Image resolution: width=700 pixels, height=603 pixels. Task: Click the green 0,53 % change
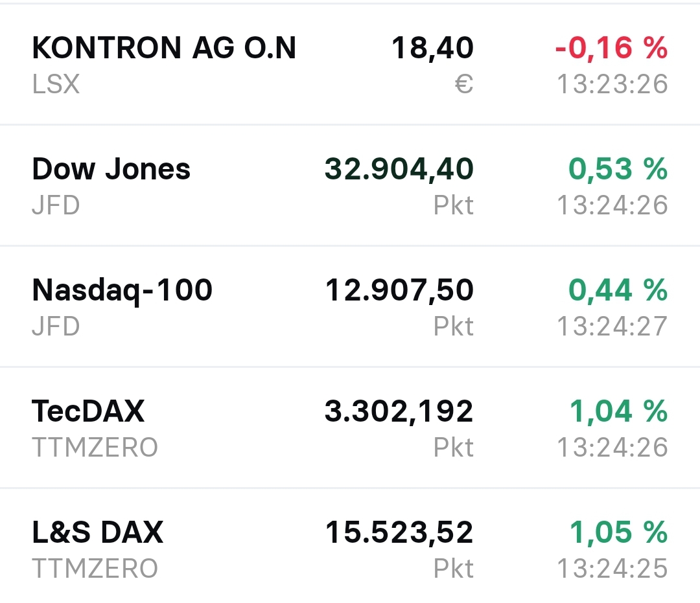pos(618,169)
